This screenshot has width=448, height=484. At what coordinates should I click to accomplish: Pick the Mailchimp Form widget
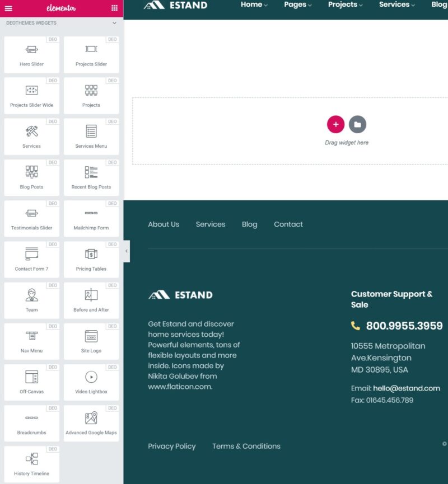(x=91, y=219)
